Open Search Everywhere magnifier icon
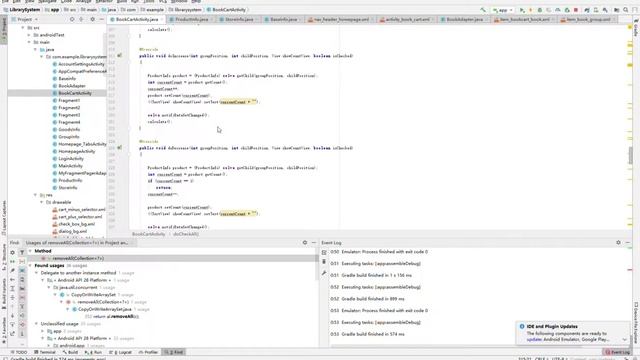The image size is (640, 360). (x=626, y=10)
